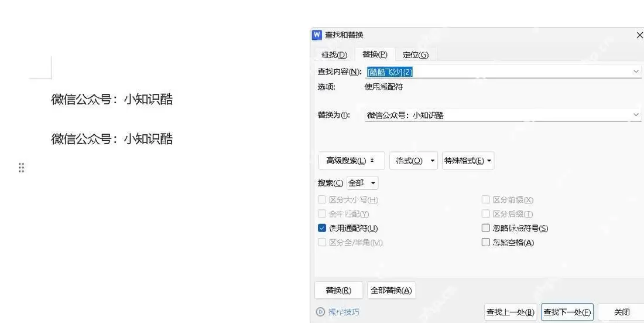The height and width of the screenshot is (323, 644).
Task: Uncheck the 使用通配符(U) checkbox
Action: pyautogui.click(x=321, y=228)
